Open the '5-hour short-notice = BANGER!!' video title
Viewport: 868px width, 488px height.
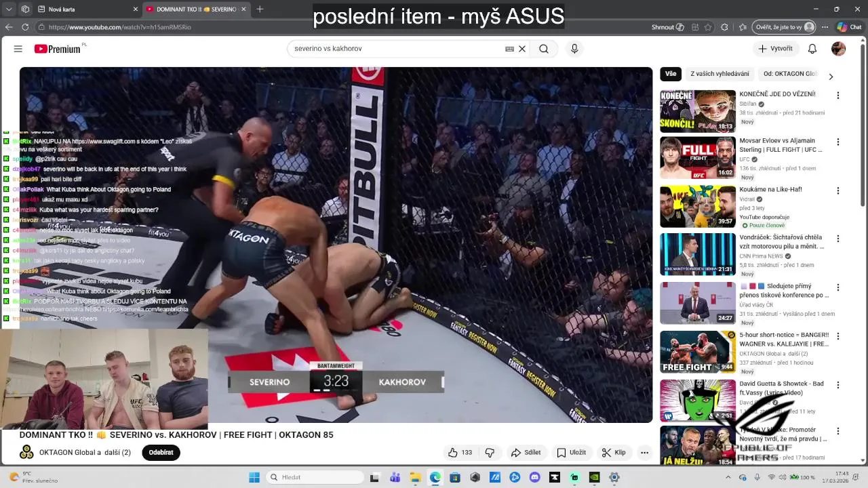(784, 340)
